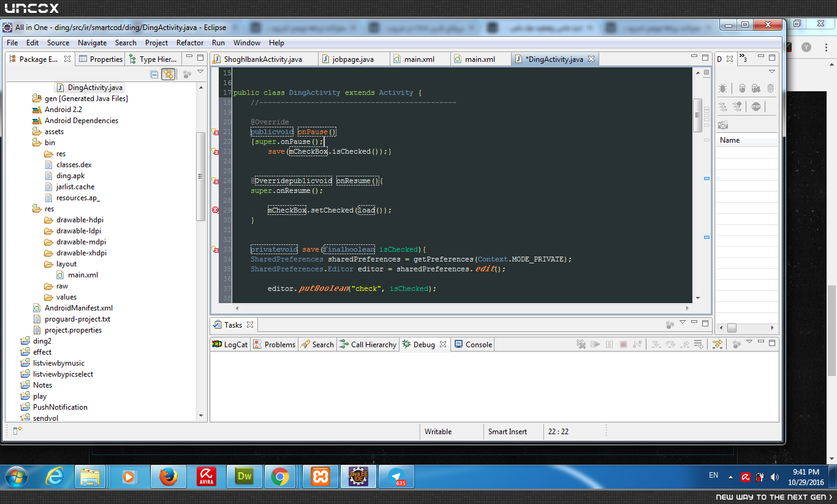Click the Drop to Frame icon

click(699, 345)
